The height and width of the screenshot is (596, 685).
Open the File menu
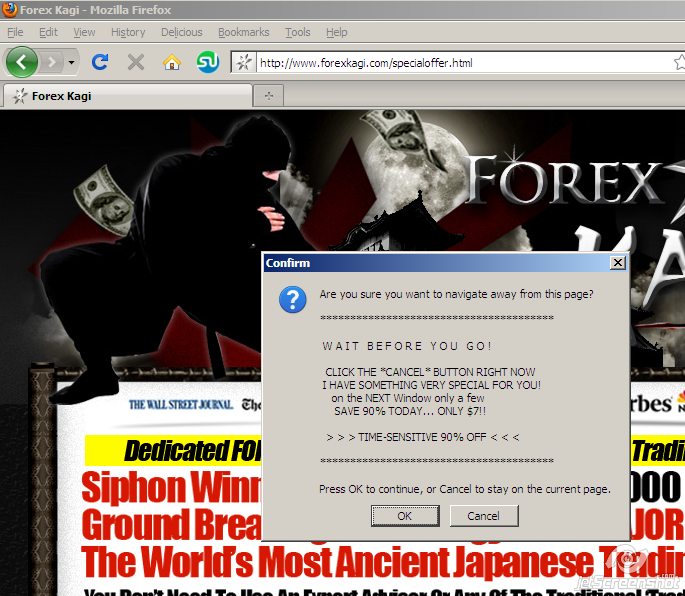click(x=15, y=32)
